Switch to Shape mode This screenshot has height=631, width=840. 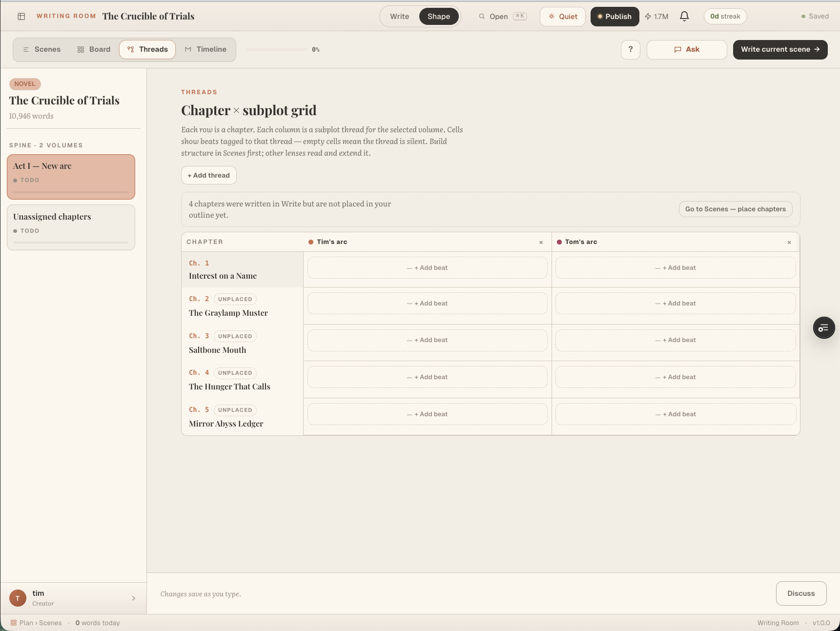click(439, 17)
